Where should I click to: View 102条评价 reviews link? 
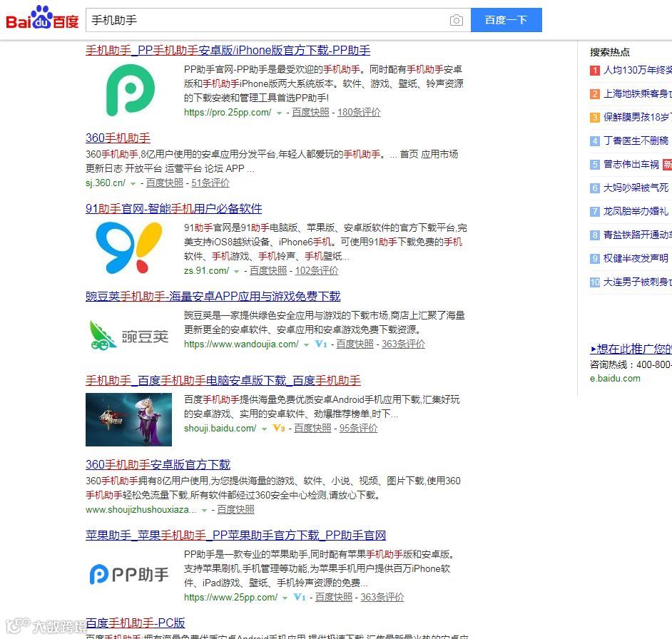pyautogui.click(x=316, y=271)
